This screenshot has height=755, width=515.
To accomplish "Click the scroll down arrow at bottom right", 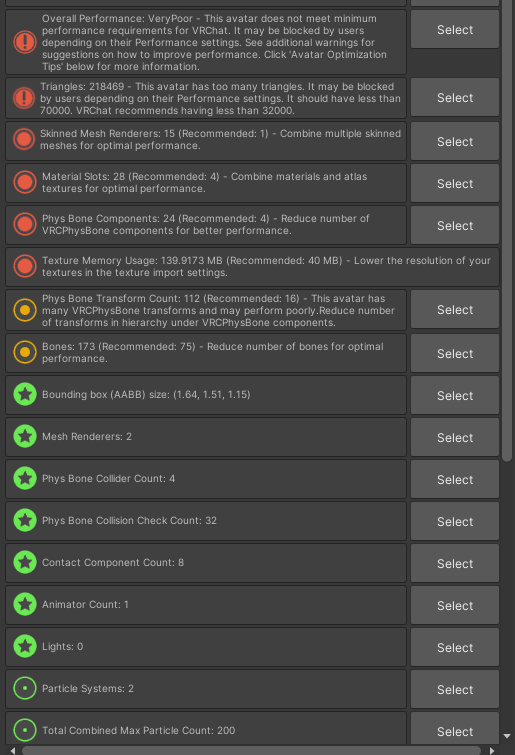I will click(x=507, y=736).
